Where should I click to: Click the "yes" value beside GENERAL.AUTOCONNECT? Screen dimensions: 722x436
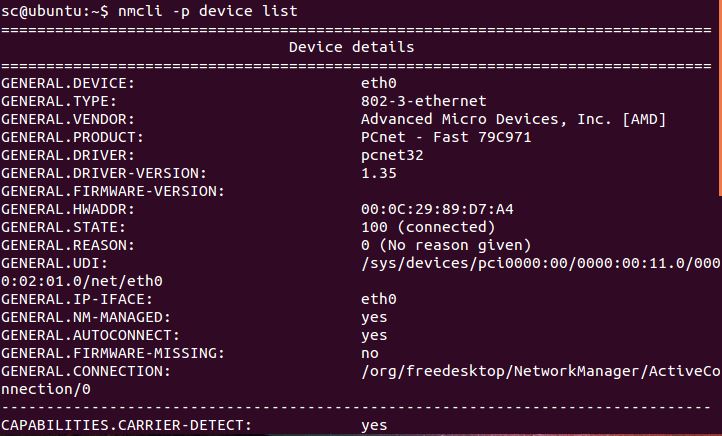tap(374, 335)
